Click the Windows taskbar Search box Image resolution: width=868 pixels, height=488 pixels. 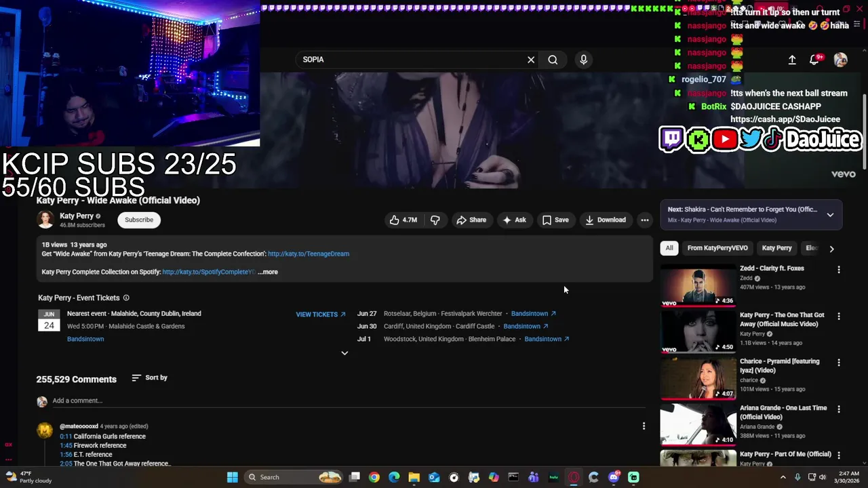[x=293, y=477]
